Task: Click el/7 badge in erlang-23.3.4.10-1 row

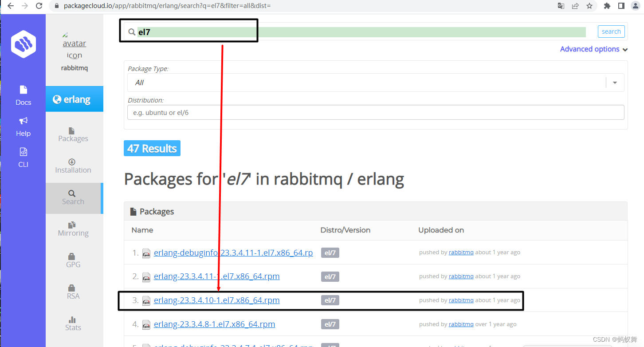Action: (x=330, y=300)
